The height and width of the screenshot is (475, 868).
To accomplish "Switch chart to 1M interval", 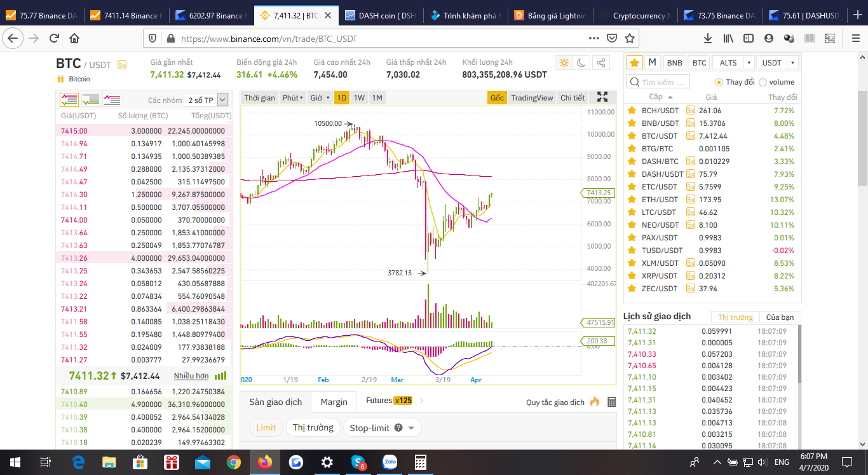I will pyautogui.click(x=377, y=97).
